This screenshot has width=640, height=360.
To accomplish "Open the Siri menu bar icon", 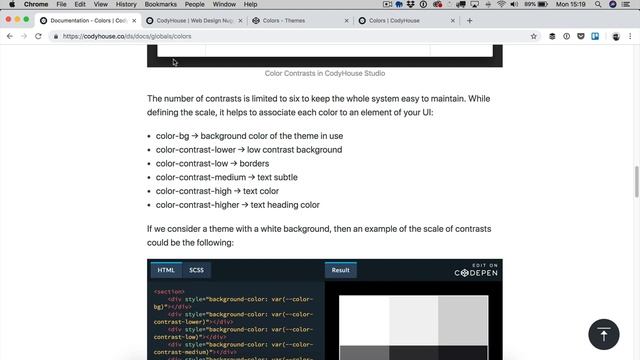I will [x=612, y=4].
